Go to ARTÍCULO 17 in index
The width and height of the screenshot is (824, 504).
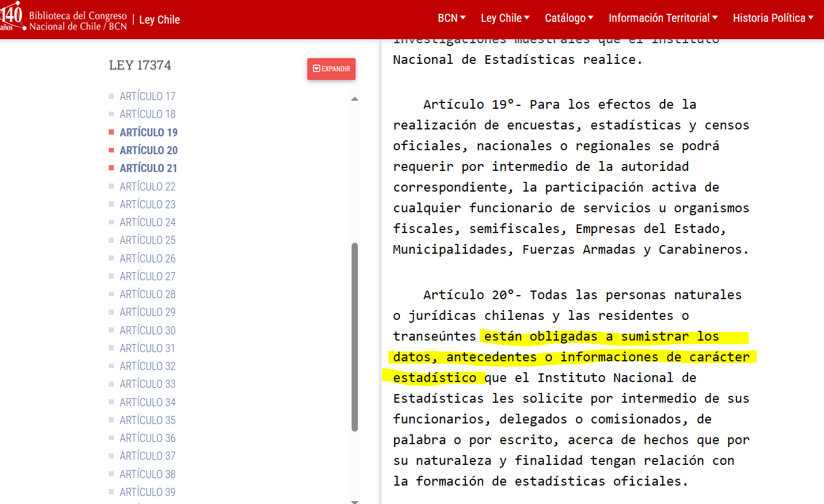[x=147, y=96]
